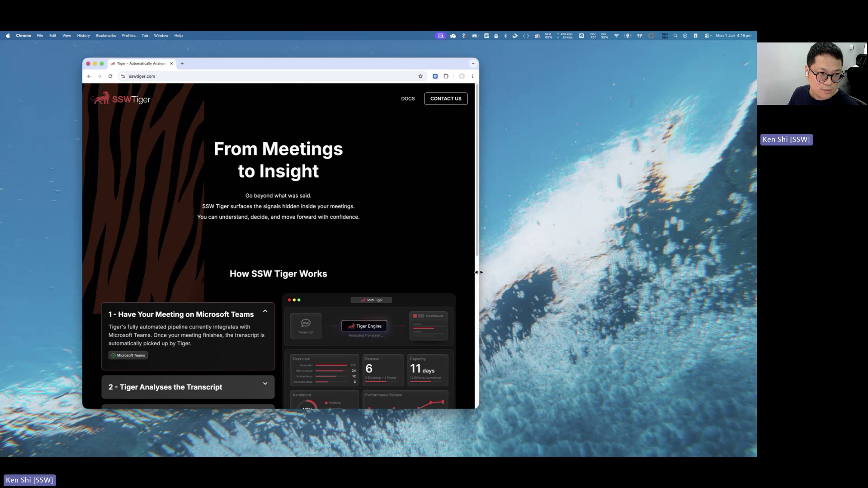Click the Tiger Engine box in diagram
The height and width of the screenshot is (488, 868).
click(364, 326)
